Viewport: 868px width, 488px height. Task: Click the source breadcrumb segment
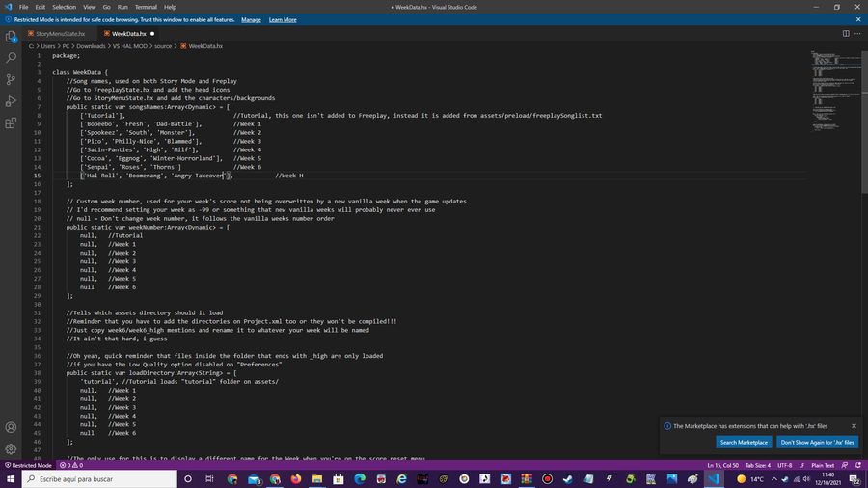[163, 46]
